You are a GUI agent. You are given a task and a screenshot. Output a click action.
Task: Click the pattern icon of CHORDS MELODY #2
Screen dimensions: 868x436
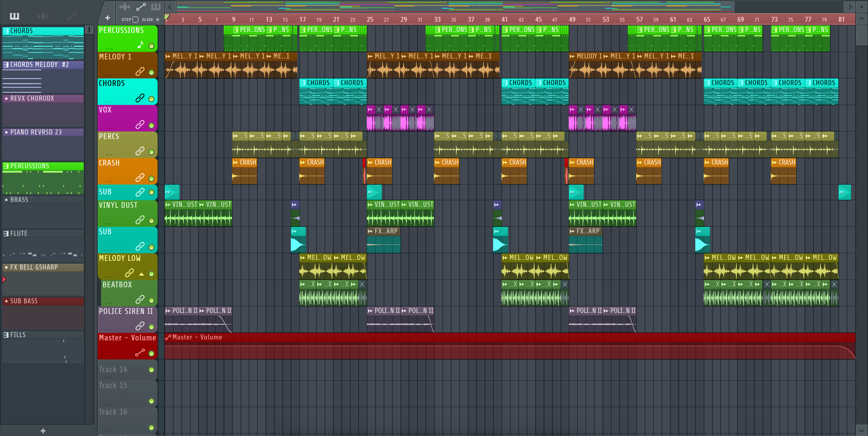pyautogui.click(x=6, y=65)
